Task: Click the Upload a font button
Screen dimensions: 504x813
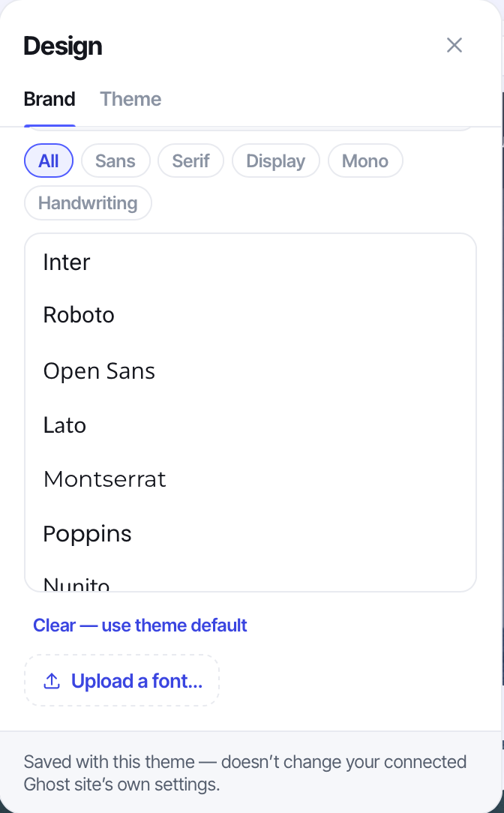Action: tap(121, 680)
